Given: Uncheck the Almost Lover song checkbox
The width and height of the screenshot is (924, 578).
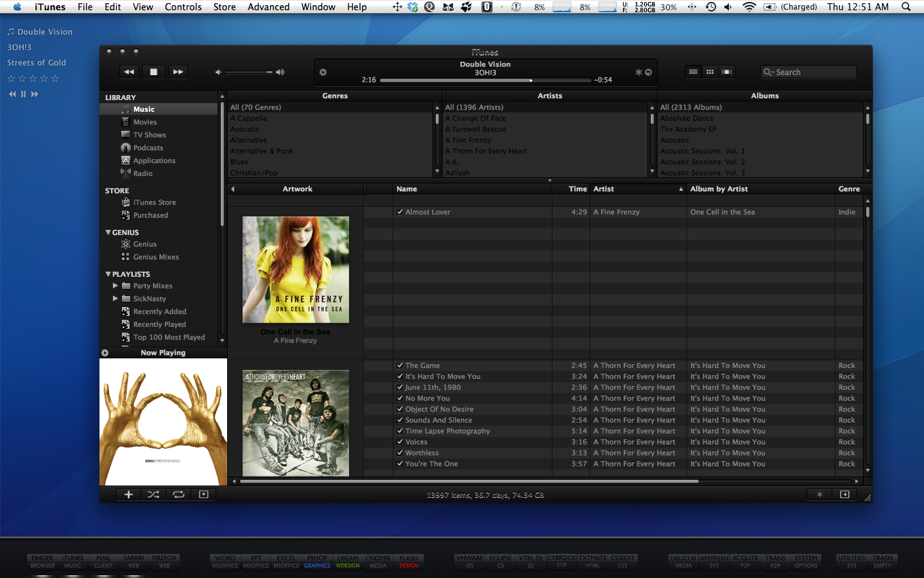Looking at the screenshot, I should pos(400,212).
